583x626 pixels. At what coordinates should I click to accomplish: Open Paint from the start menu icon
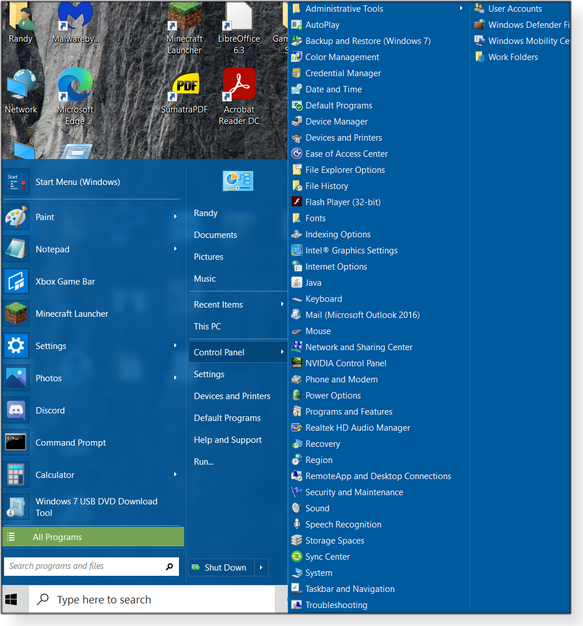(x=16, y=217)
